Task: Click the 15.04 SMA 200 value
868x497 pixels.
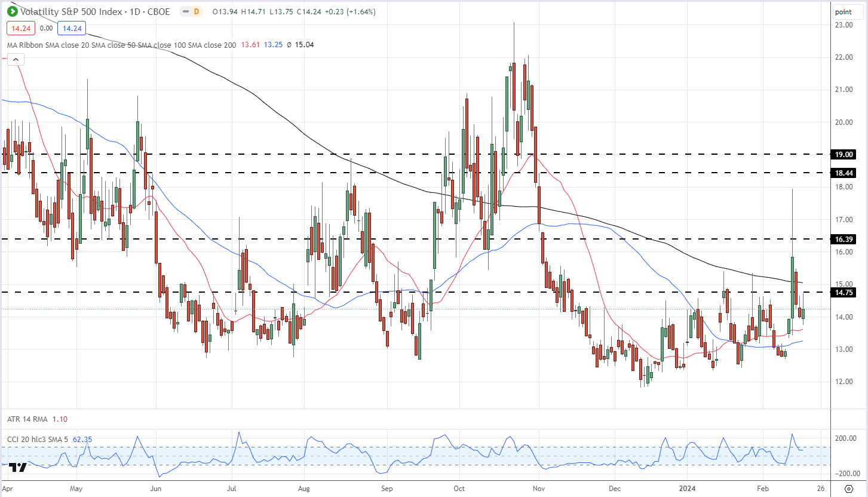Action: click(x=304, y=45)
